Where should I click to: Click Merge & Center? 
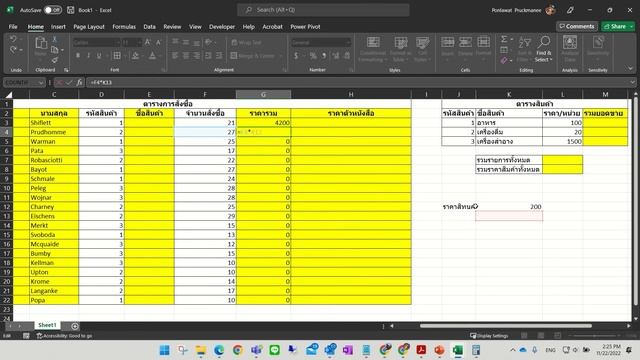coord(253,56)
